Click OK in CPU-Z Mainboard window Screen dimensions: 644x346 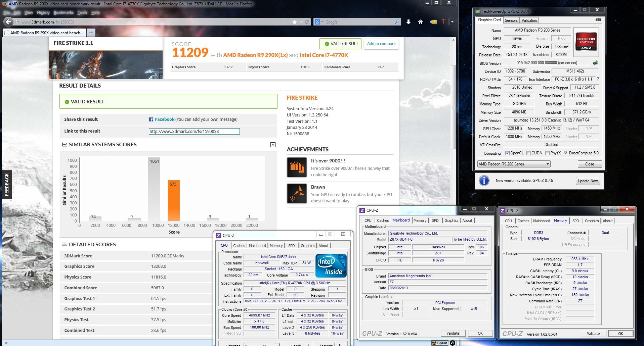coord(480,333)
